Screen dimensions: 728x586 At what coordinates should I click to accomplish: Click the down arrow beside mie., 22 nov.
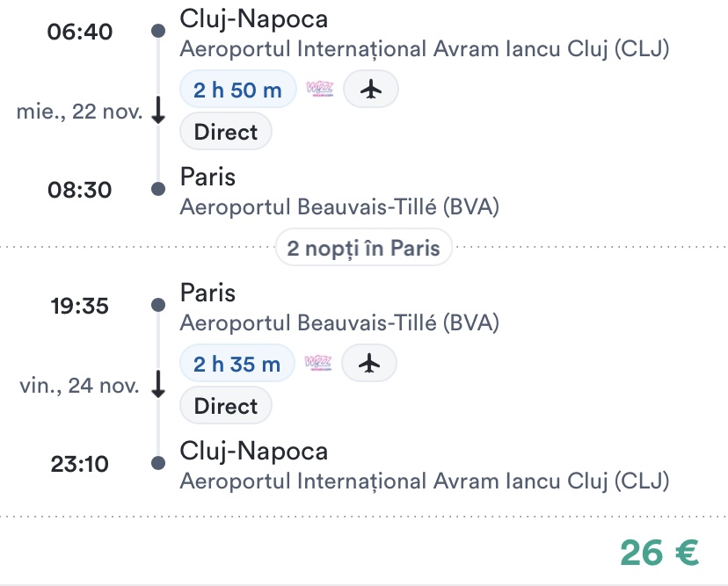coord(158,112)
